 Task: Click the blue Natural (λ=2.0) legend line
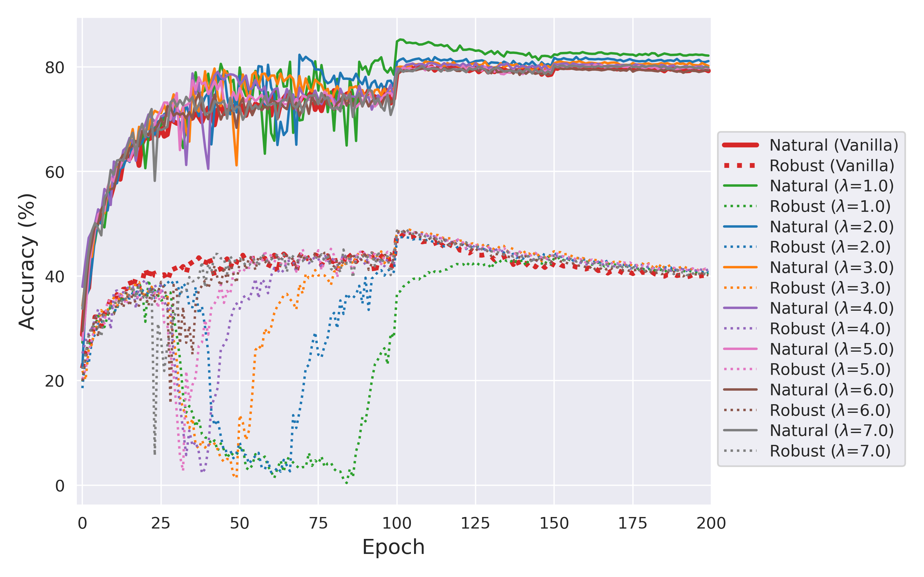click(740, 227)
